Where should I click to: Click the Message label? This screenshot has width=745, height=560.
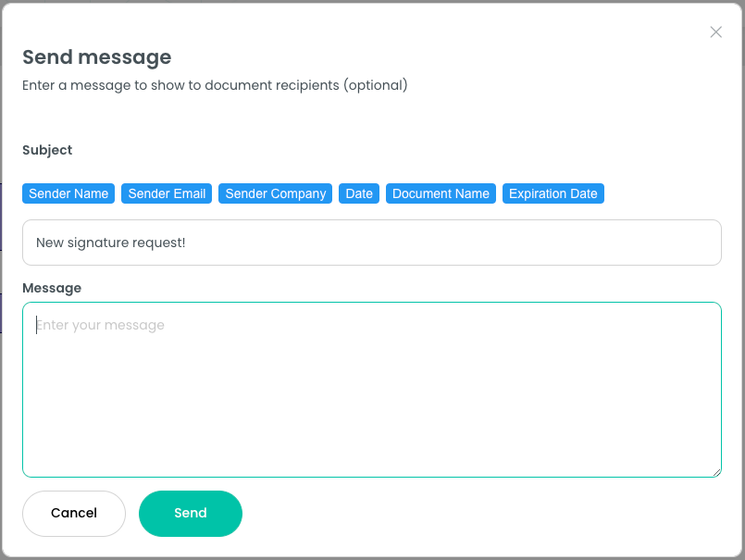[x=52, y=288]
